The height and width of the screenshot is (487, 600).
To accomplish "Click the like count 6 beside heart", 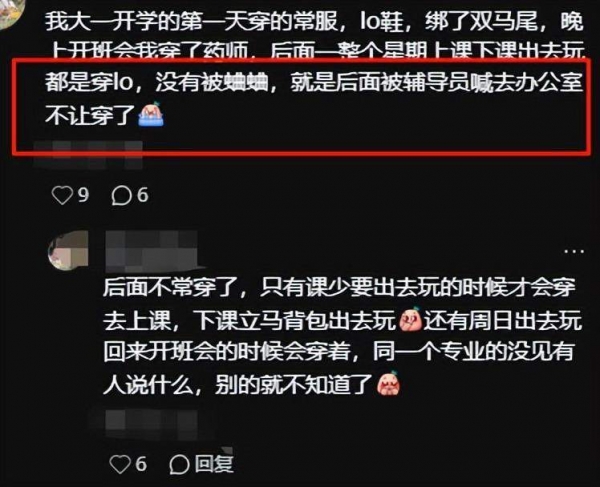I will click(141, 464).
